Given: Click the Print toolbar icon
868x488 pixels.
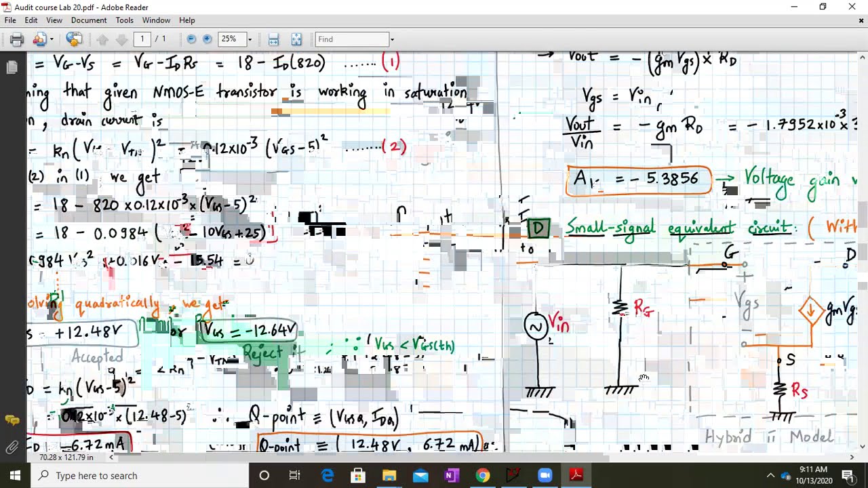Looking at the screenshot, I should (17, 39).
